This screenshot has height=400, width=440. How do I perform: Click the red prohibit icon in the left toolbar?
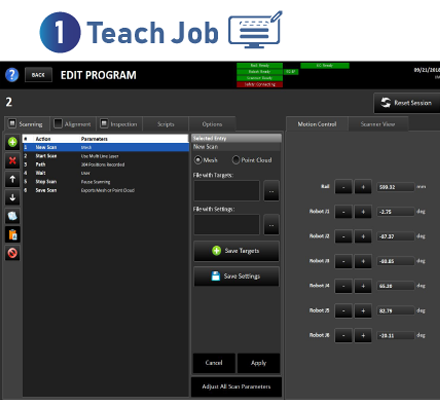click(x=12, y=253)
